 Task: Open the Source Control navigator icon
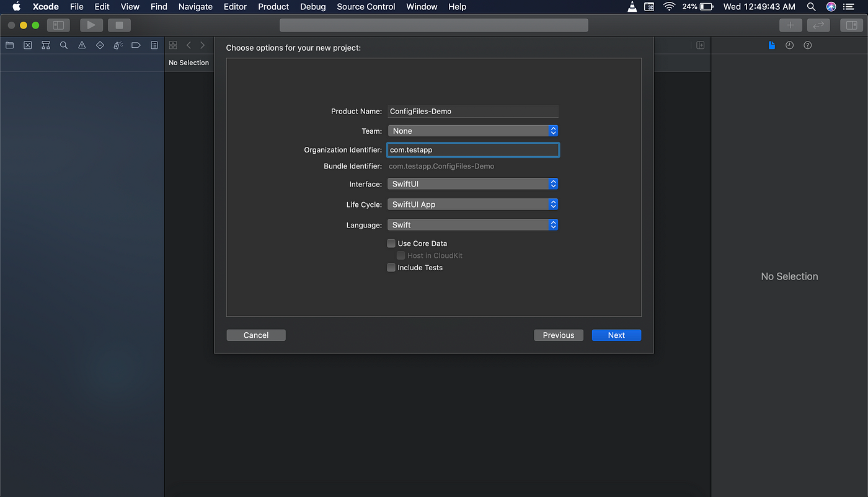[x=27, y=45]
